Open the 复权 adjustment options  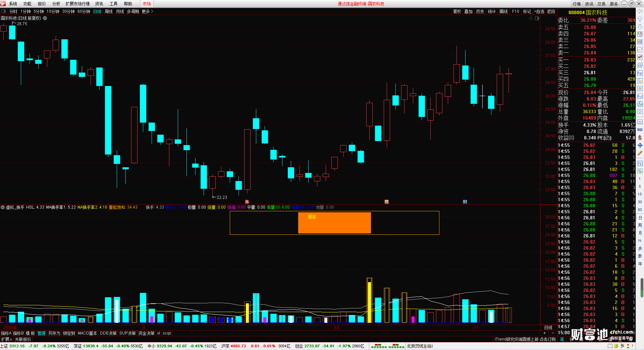[x=457, y=11]
